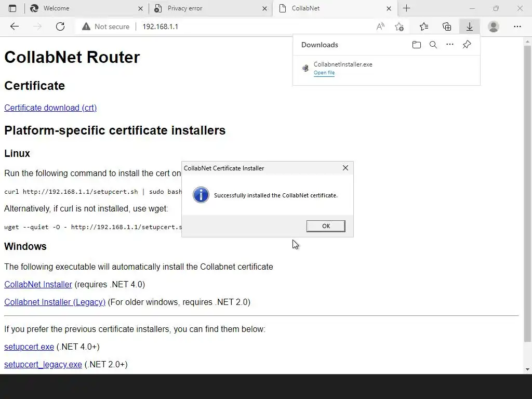Open the Collections panel
The height and width of the screenshot is (399, 532).
(x=447, y=26)
